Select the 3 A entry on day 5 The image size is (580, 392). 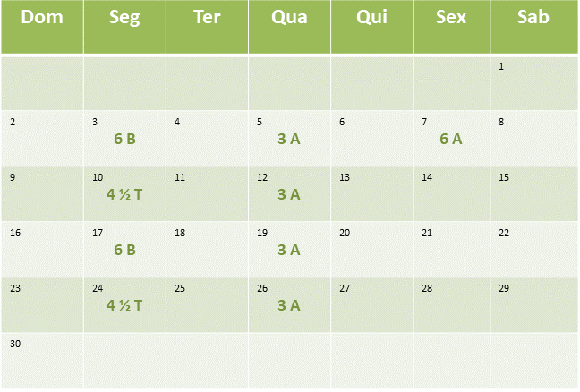click(289, 139)
